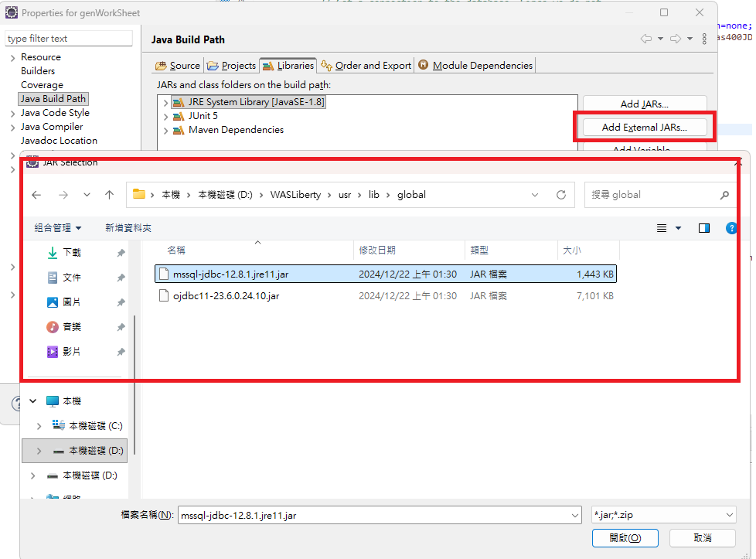The image size is (756, 559).
Task: Select highlighted 本機磁碟 (D:) drive
Action: pos(75,451)
